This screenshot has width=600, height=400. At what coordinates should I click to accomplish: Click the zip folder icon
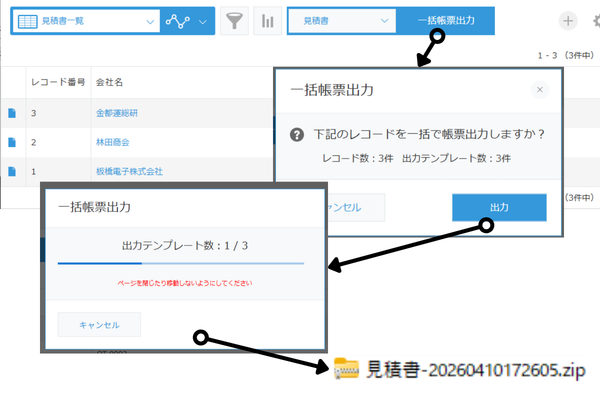pyautogui.click(x=346, y=369)
